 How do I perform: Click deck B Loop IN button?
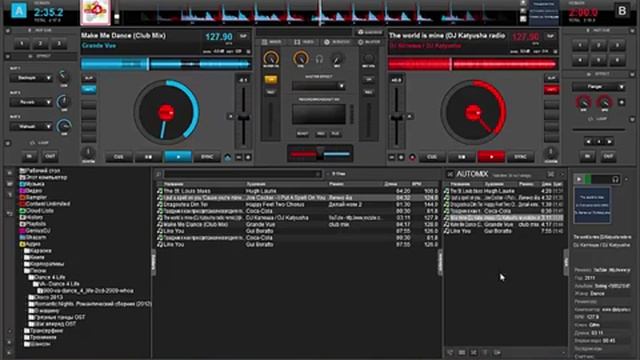point(587,156)
